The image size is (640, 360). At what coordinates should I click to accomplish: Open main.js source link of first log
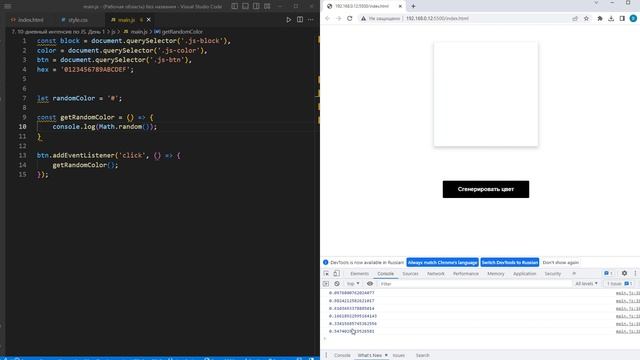pos(628,293)
